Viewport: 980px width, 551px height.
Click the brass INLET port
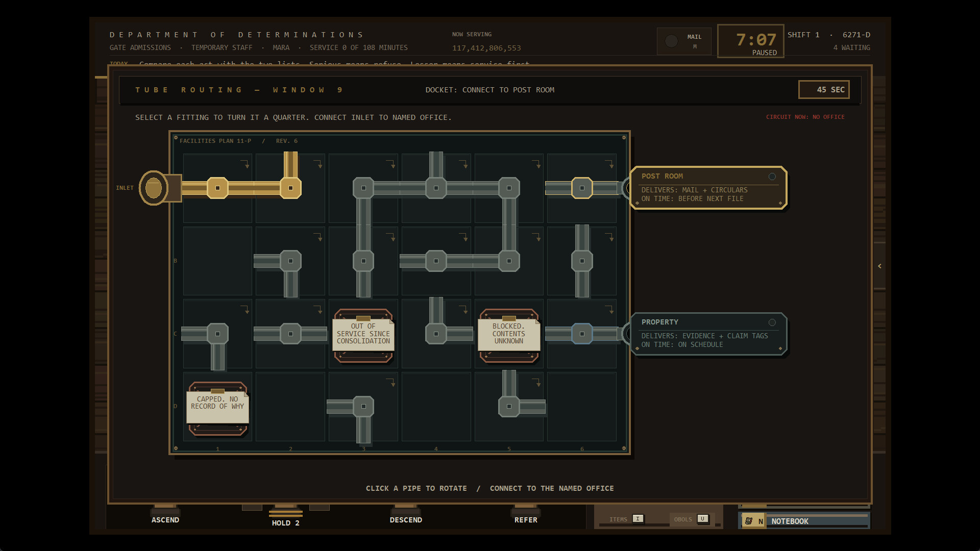[154, 188]
